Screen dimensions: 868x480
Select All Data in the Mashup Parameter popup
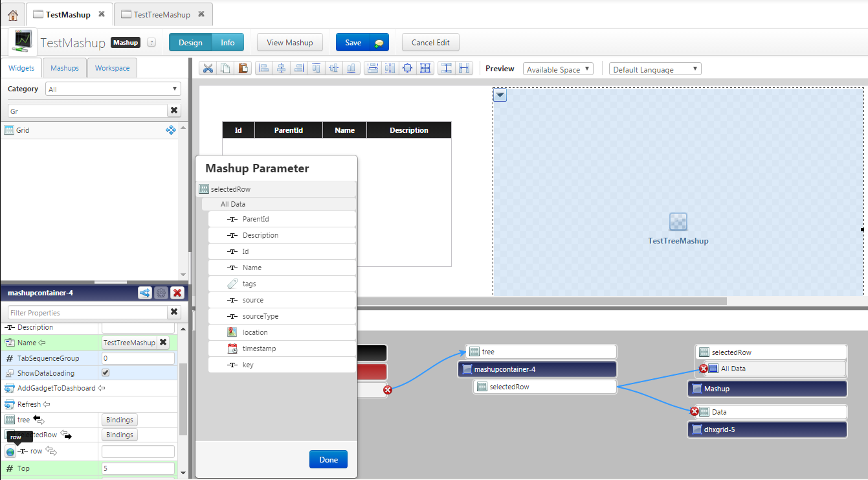coord(279,204)
